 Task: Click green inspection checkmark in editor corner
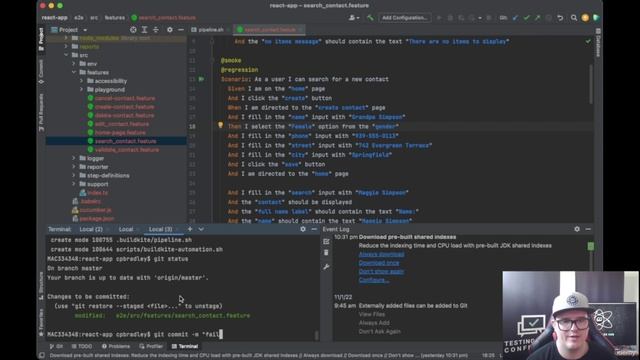tap(588, 41)
